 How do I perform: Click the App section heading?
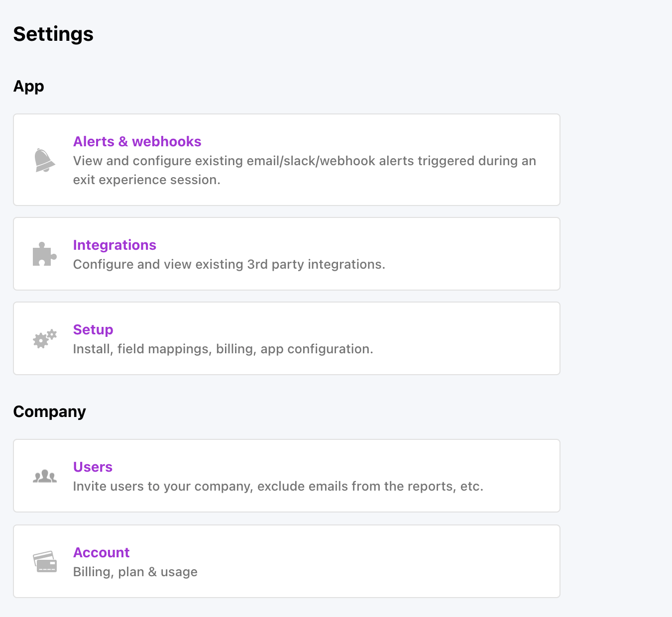[x=28, y=87]
